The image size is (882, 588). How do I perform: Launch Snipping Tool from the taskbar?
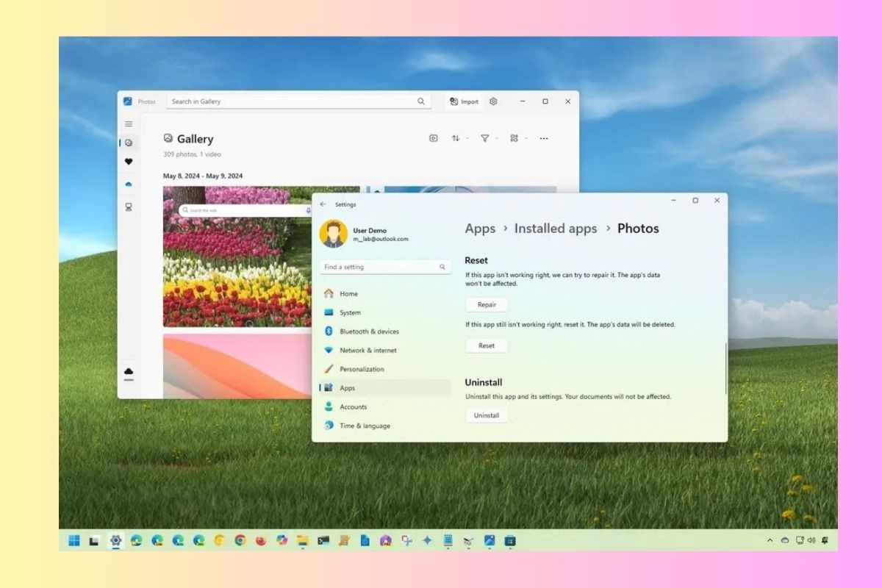tap(406, 541)
